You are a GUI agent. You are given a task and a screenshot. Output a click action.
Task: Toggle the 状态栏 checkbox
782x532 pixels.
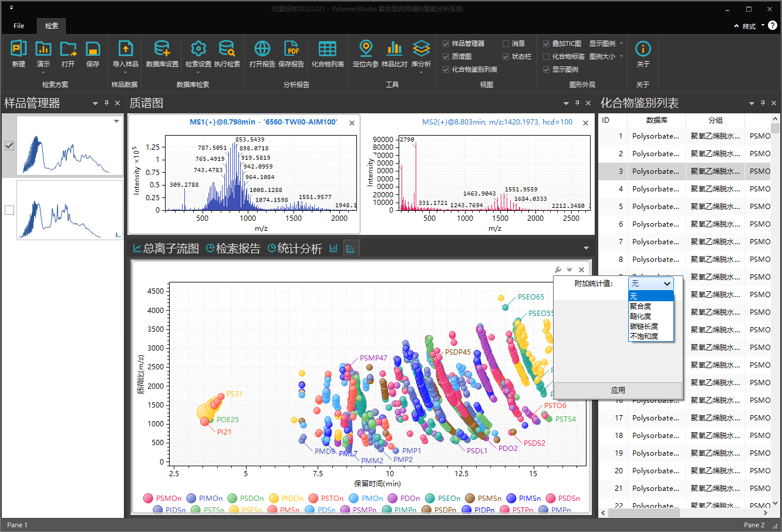click(505, 56)
